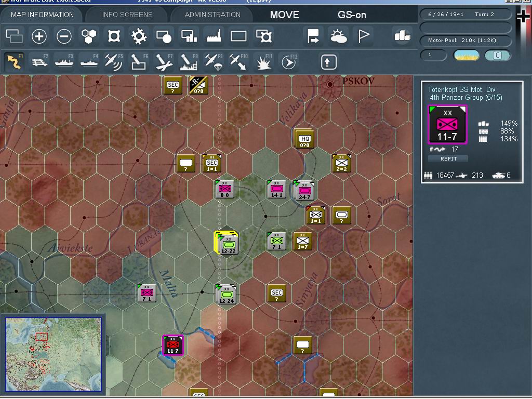Select Amphibious transport F4 ship icon
Image resolution: width=532 pixels, height=399 pixels.
click(x=89, y=62)
